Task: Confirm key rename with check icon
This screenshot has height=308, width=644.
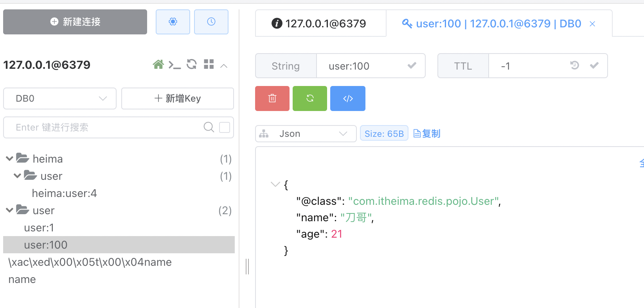Action: (412, 66)
